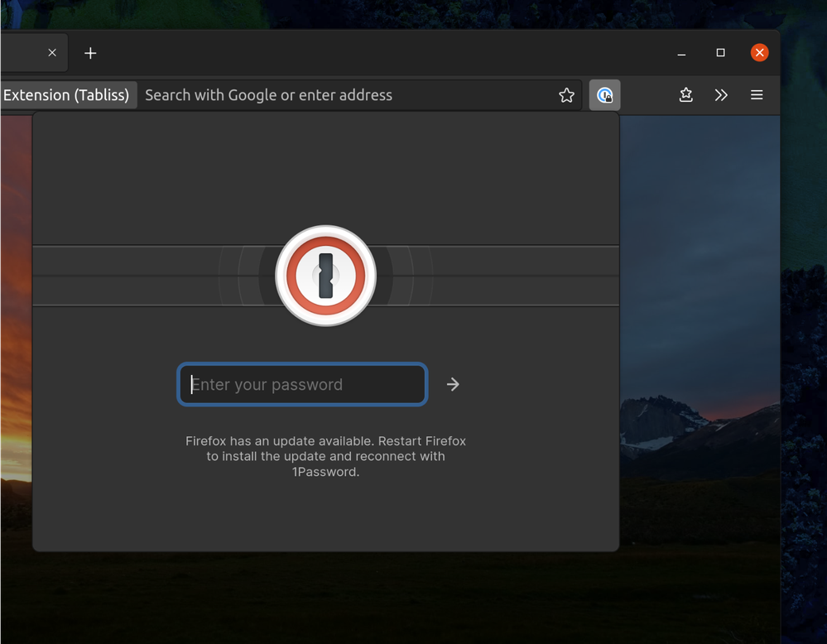Click the locked 1Password extension toolbar icon
Screen dimensions: 827x644
point(604,95)
